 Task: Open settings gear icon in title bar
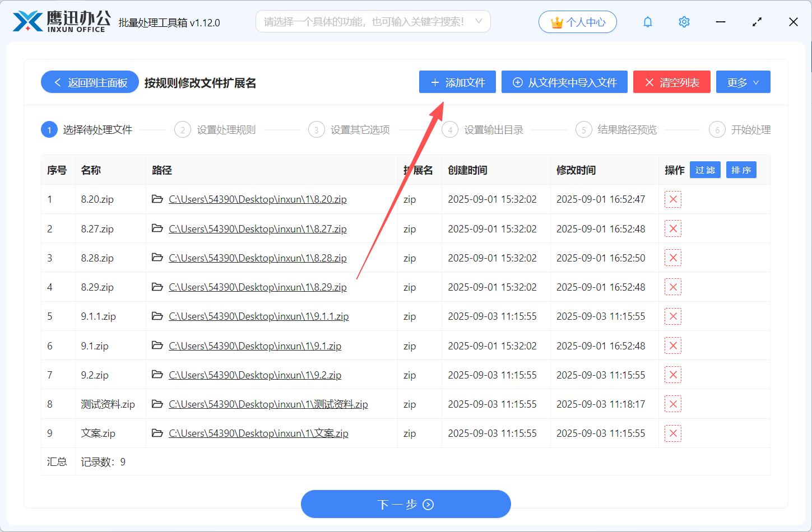coord(684,22)
